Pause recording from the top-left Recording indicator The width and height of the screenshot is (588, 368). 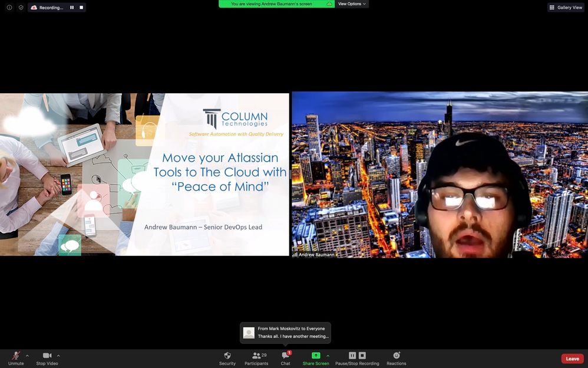(72, 8)
